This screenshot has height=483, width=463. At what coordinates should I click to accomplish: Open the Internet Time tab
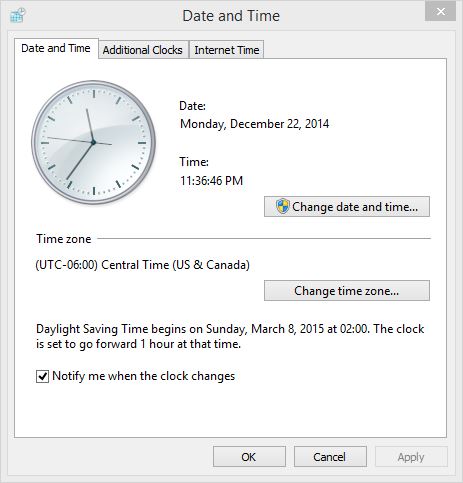(x=227, y=50)
